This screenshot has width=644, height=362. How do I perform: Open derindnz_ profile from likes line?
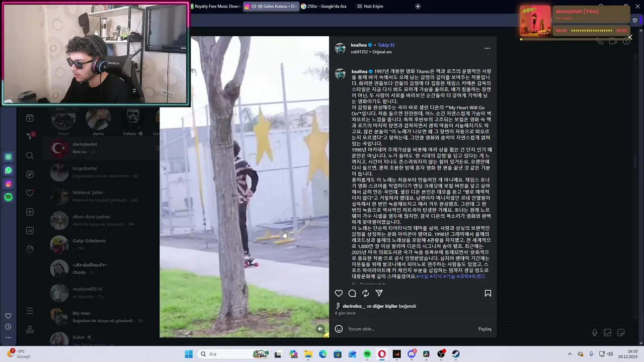[354, 306]
